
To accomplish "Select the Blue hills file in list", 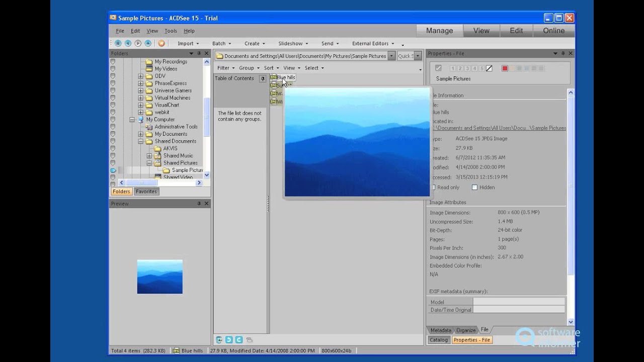I will coord(283,77).
